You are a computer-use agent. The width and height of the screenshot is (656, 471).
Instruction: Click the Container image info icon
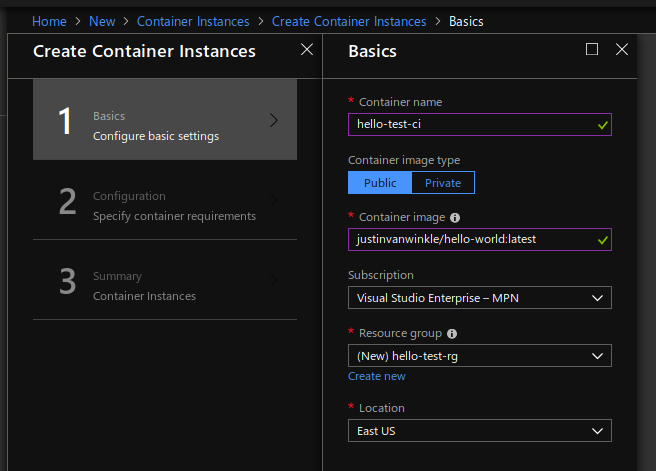[455, 217]
